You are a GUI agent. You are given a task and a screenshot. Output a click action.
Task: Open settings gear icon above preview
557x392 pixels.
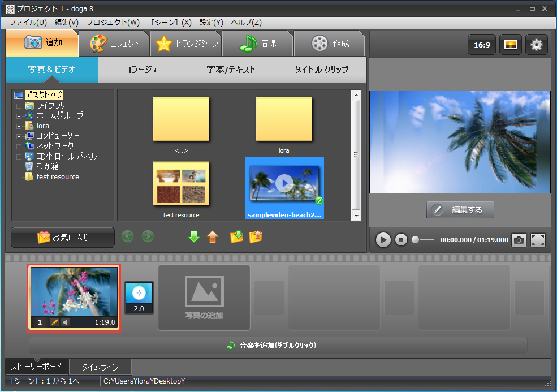coord(537,45)
